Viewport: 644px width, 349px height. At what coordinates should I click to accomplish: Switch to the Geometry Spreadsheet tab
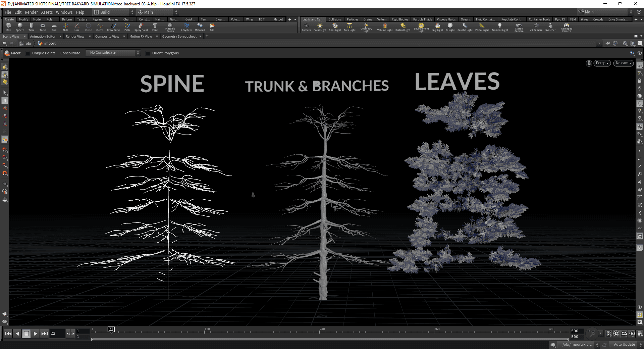point(179,36)
